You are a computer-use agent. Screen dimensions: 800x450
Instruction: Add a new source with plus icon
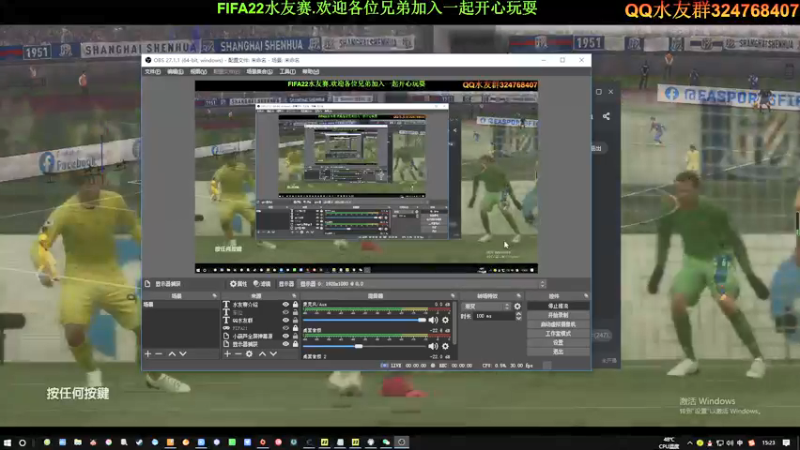point(228,354)
